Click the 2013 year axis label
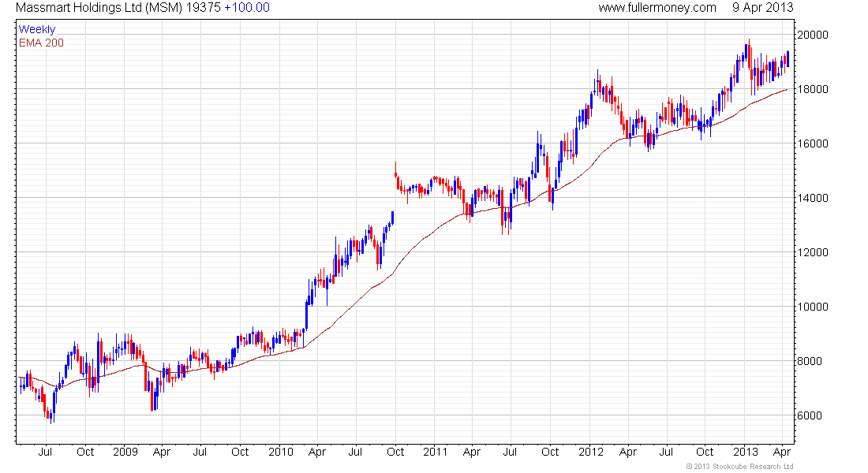 [745, 452]
